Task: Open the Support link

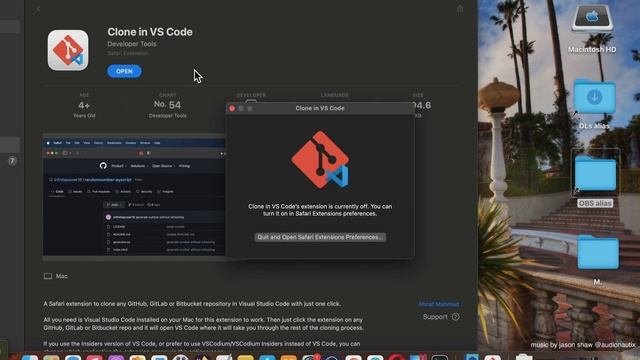Action: (x=435, y=317)
